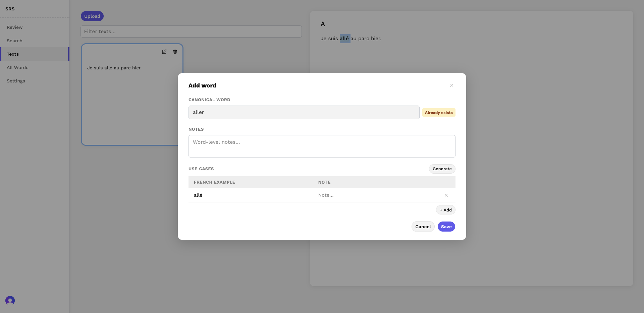The height and width of the screenshot is (313, 644).
Task: Select the allé French example cell
Action: [253, 195]
